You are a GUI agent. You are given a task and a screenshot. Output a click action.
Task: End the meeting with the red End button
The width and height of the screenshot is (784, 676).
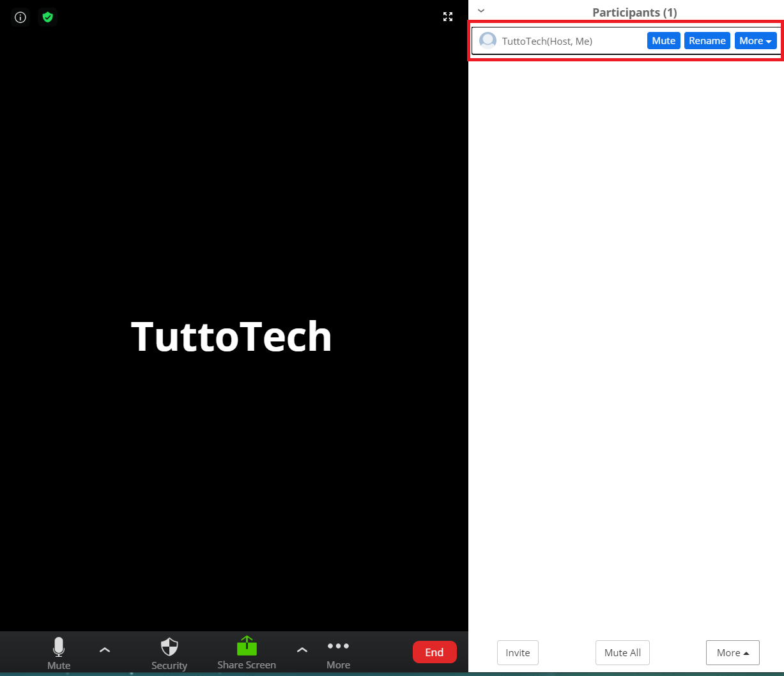434,652
